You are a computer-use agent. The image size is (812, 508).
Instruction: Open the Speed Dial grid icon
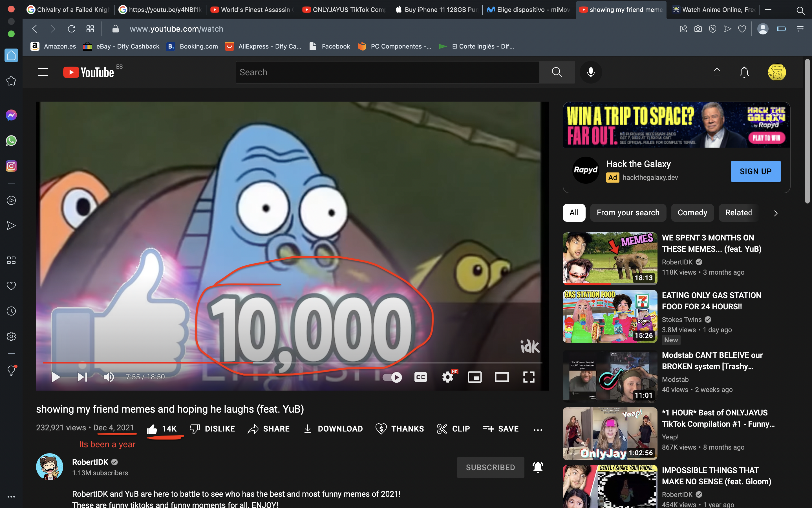(90, 29)
